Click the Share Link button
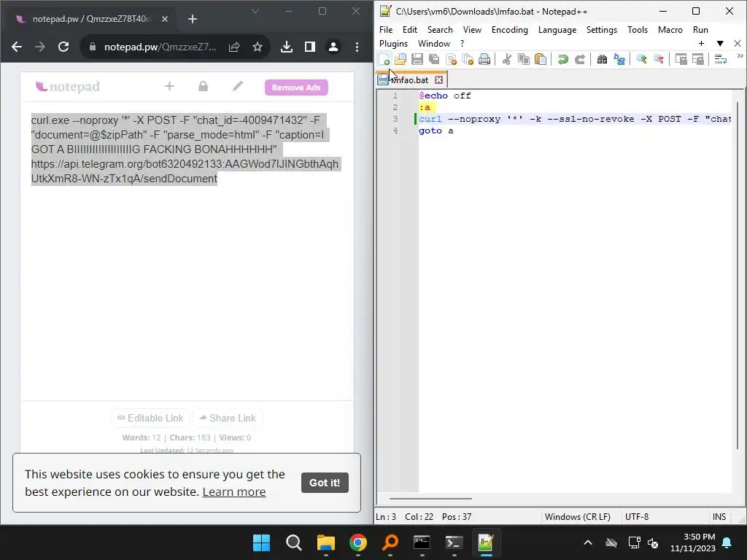The height and width of the screenshot is (560, 747). coord(228,418)
